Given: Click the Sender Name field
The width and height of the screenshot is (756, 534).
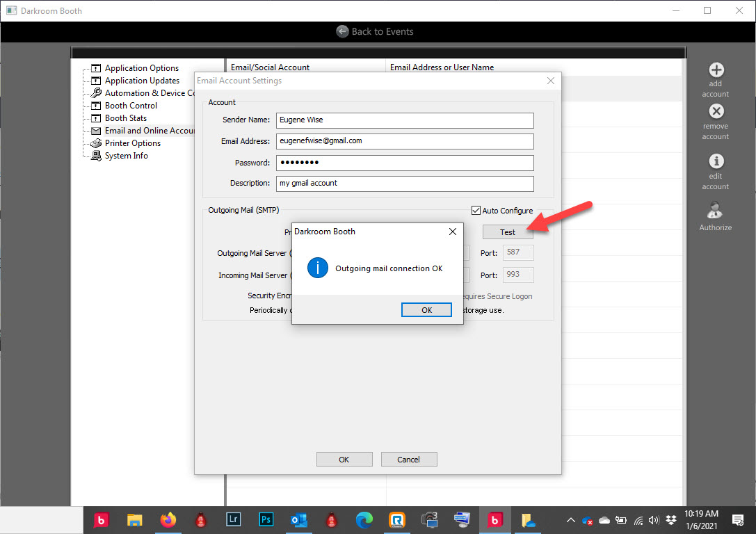Looking at the screenshot, I should pyautogui.click(x=405, y=120).
